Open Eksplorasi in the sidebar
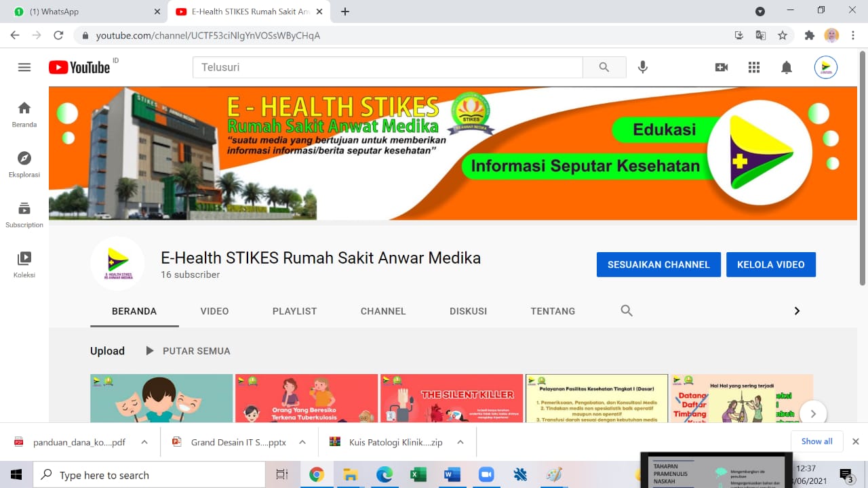Image resolution: width=868 pixels, height=488 pixels. [x=24, y=165]
